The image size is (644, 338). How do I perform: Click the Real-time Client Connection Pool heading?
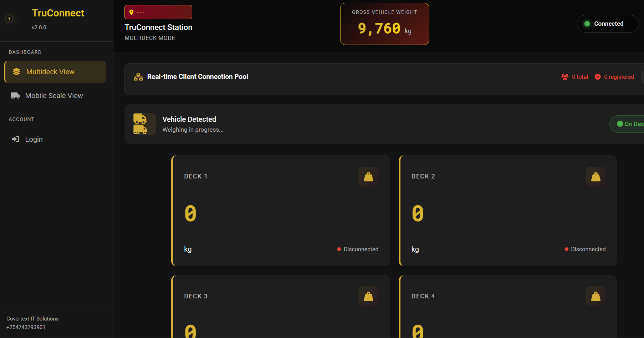coord(198,77)
